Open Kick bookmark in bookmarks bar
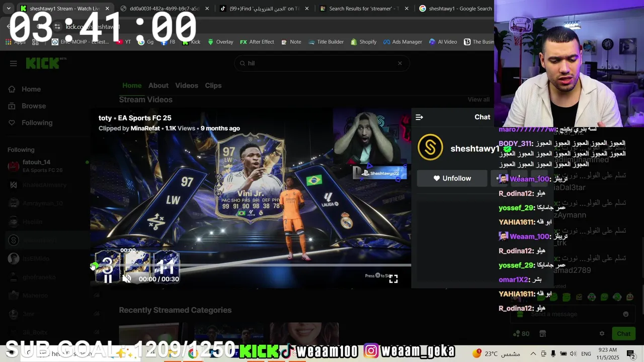The image size is (644, 362). (191, 42)
